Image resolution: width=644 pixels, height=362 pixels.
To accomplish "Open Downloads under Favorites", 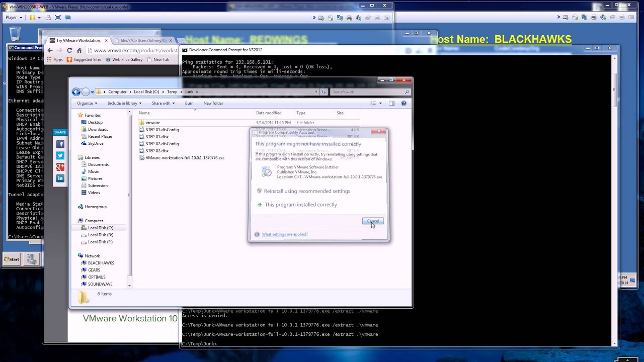I will coord(98,129).
